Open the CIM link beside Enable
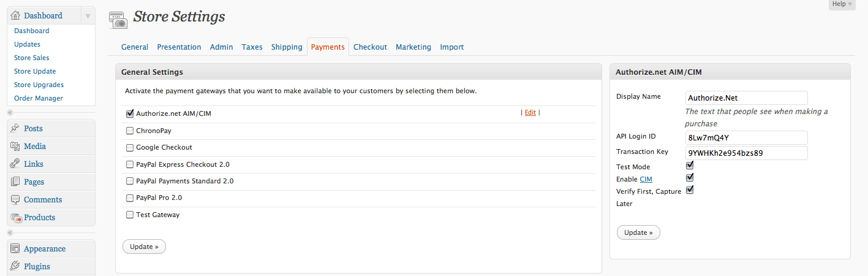Screen dimensions: 868x276 click(646, 179)
